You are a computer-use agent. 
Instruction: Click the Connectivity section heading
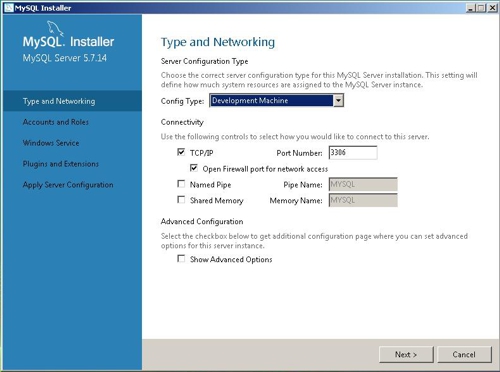coord(182,122)
